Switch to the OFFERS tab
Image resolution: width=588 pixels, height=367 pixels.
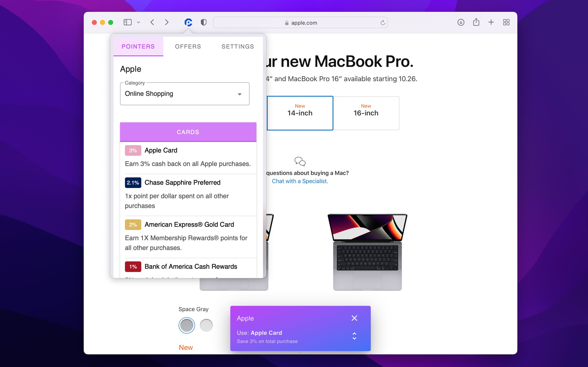coord(188,46)
